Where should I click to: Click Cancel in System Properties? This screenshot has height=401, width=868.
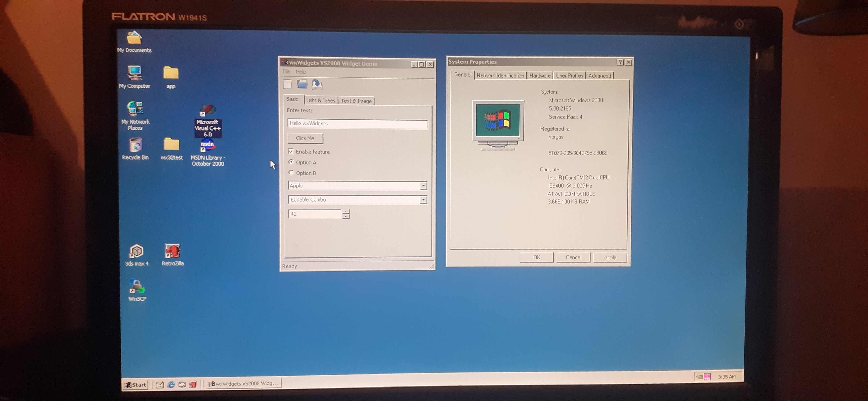pyautogui.click(x=573, y=257)
